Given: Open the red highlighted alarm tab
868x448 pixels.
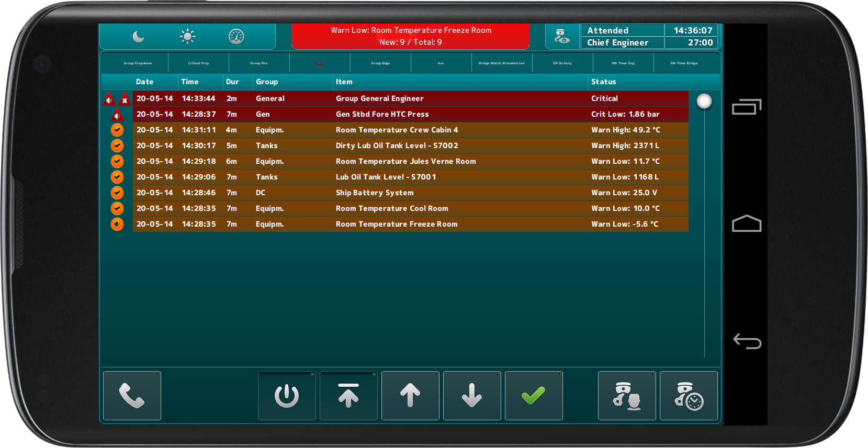Looking at the screenshot, I should tap(320, 63).
